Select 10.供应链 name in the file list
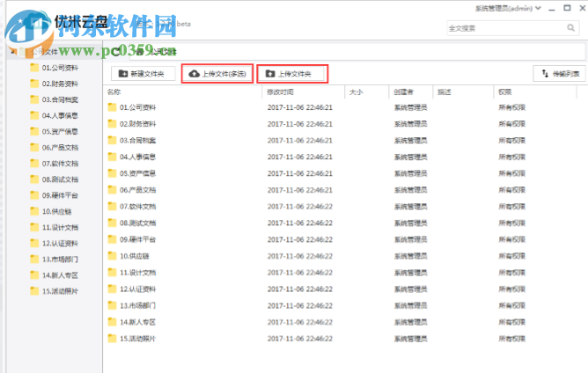Image resolution: width=588 pixels, height=373 pixels. tap(135, 256)
